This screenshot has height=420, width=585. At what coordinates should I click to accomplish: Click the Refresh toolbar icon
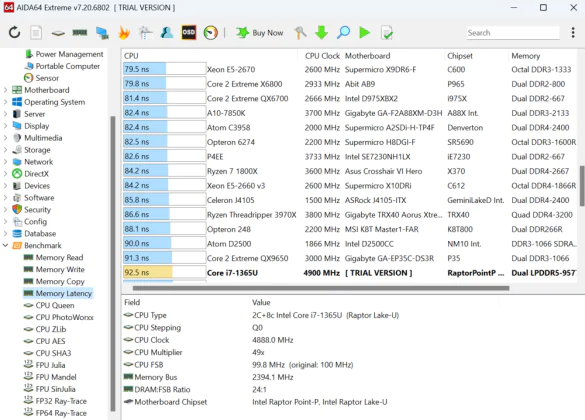pyautogui.click(x=14, y=33)
